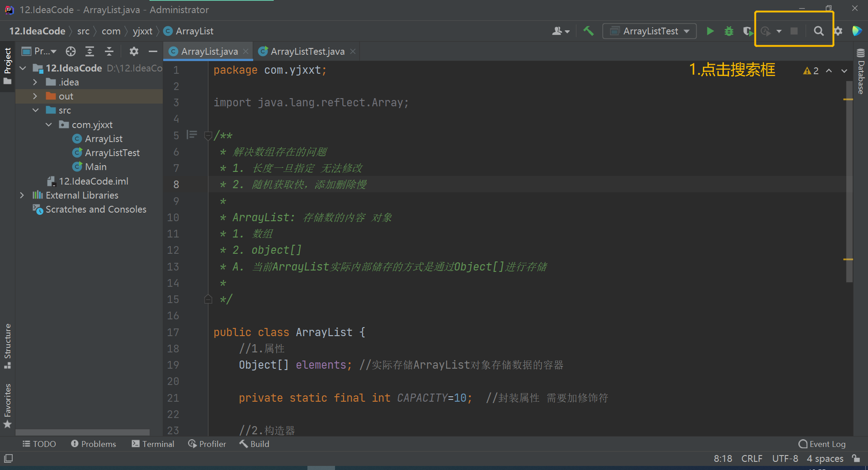868x470 pixels.
Task: Toggle read-only lock icon in status bar
Action: pos(856,458)
